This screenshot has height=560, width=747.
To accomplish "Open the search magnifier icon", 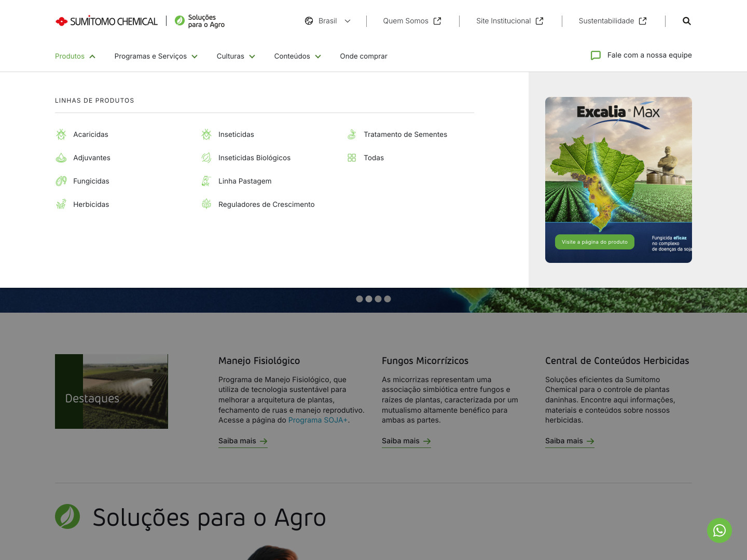I will tap(687, 21).
